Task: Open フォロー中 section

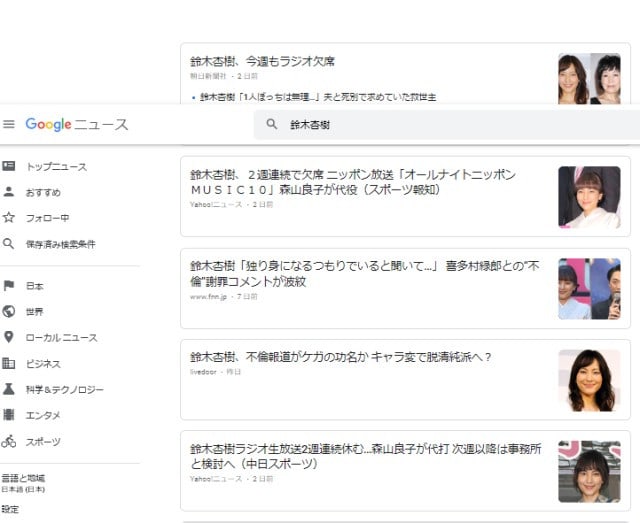Action: point(48,218)
